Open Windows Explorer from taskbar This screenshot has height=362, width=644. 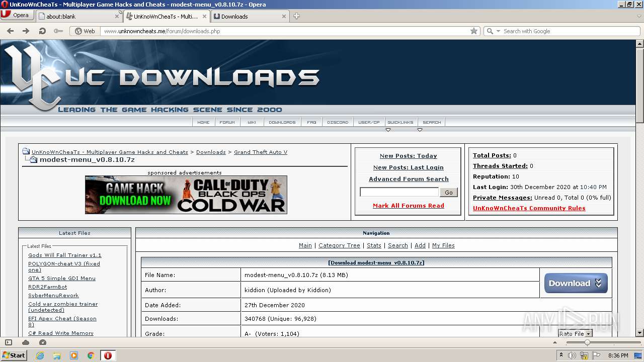(x=57, y=355)
